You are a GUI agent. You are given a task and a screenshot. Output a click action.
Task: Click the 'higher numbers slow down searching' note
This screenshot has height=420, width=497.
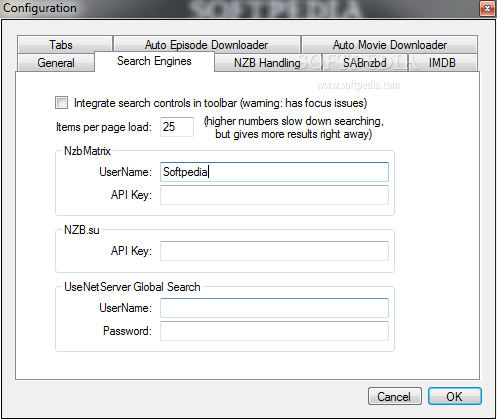click(x=294, y=127)
